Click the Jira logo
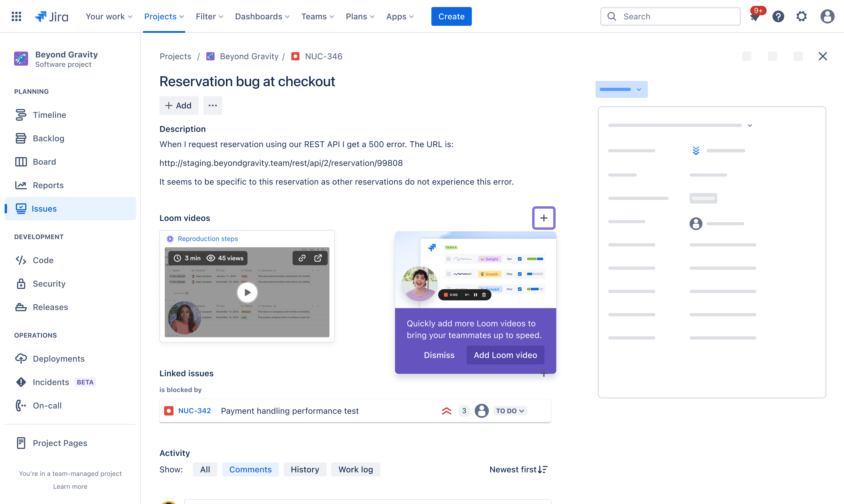 pos(52,16)
